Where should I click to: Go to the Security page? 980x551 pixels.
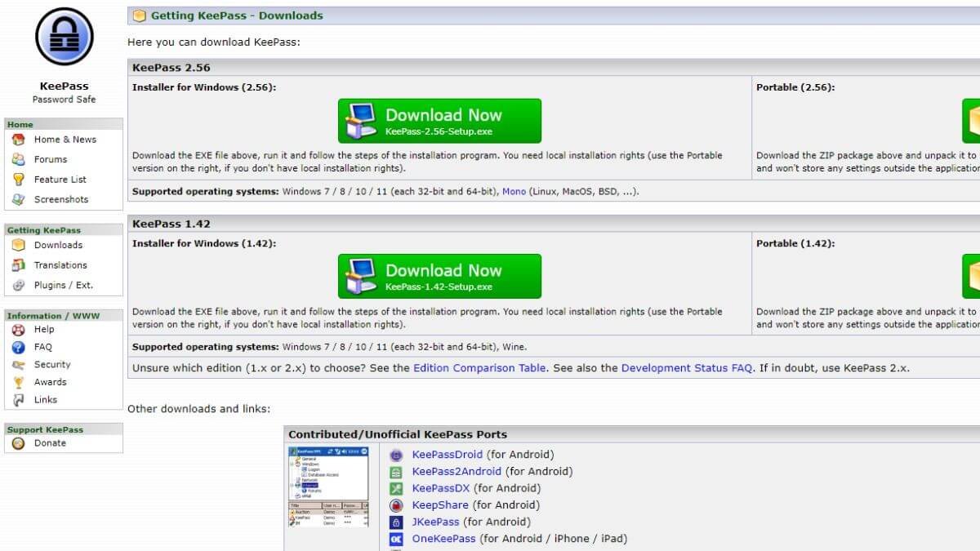click(52, 365)
